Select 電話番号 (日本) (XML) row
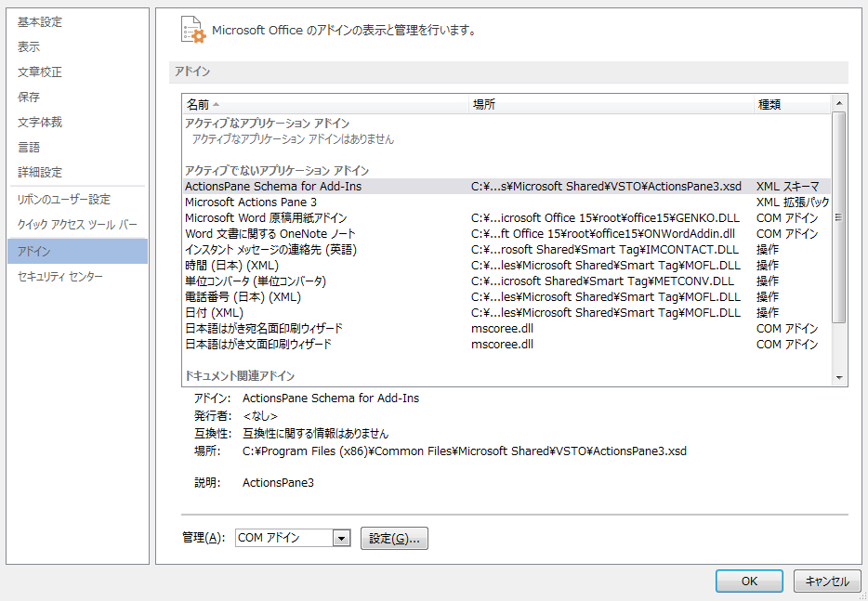Screen dimensions: 868x601 tap(506, 296)
